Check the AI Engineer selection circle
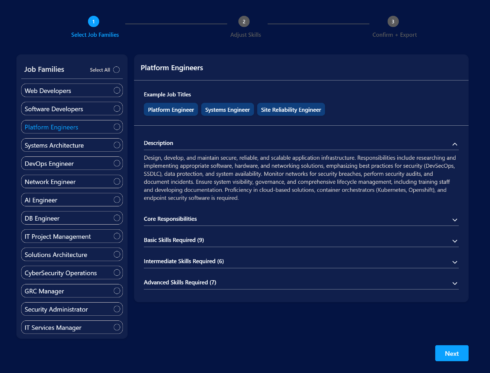This screenshot has width=490, height=373. [117, 200]
